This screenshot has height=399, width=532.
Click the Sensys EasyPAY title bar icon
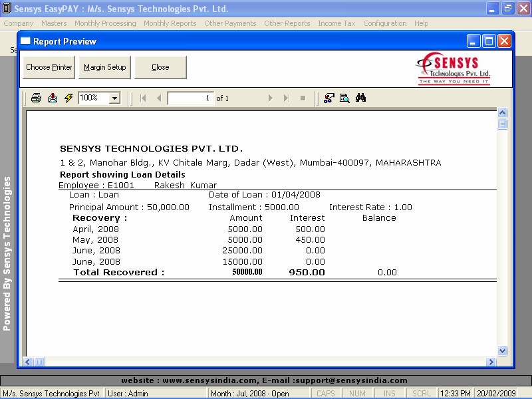pyautogui.click(x=7, y=9)
